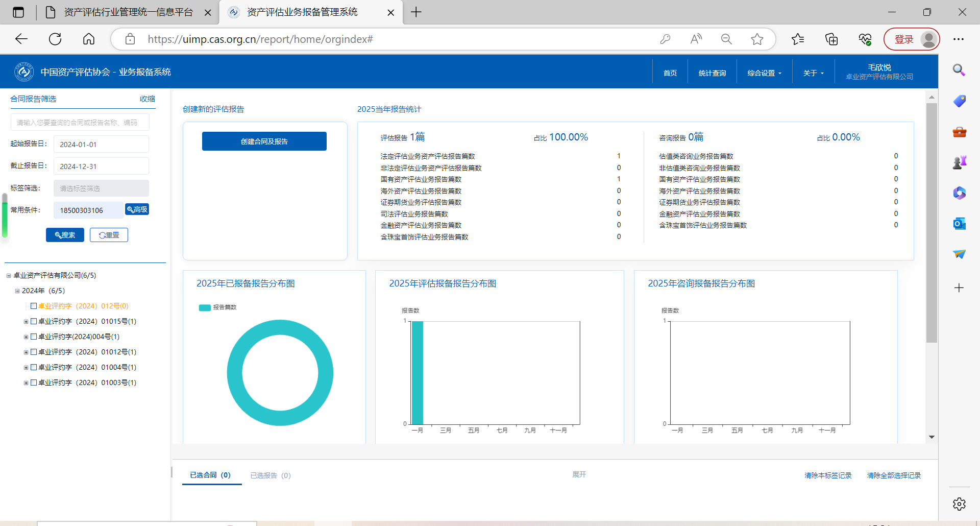The height and width of the screenshot is (526, 980).
Task: Click the 清除全部选择记录 link
Action: coord(893,475)
